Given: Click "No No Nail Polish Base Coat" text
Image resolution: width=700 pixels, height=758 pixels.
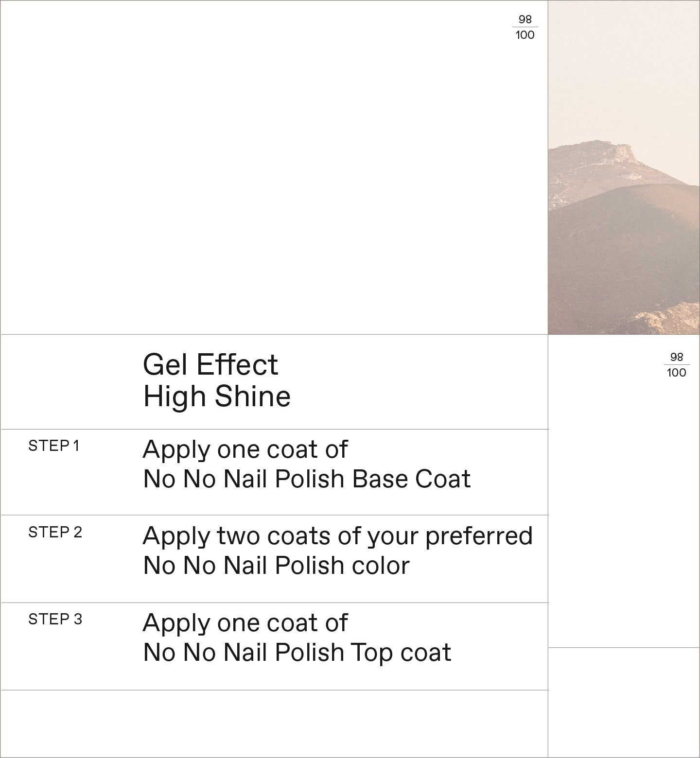Looking at the screenshot, I should pyautogui.click(x=307, y=479).
